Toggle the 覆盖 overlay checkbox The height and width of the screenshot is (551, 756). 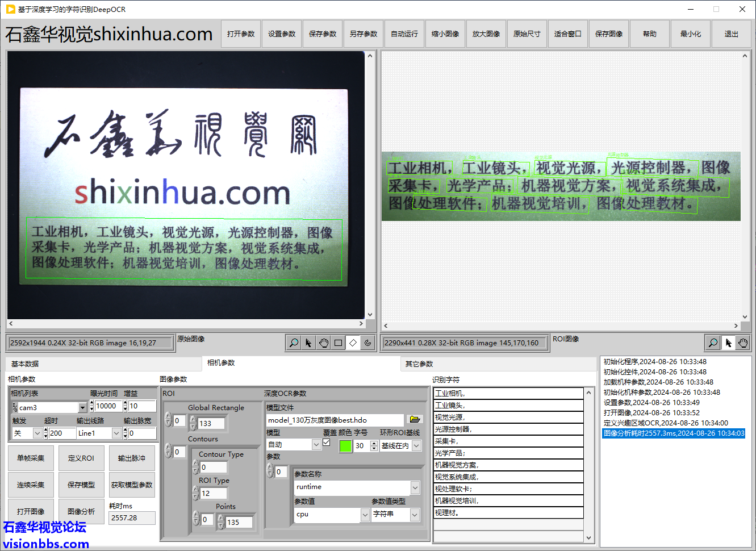pos(327,443)
